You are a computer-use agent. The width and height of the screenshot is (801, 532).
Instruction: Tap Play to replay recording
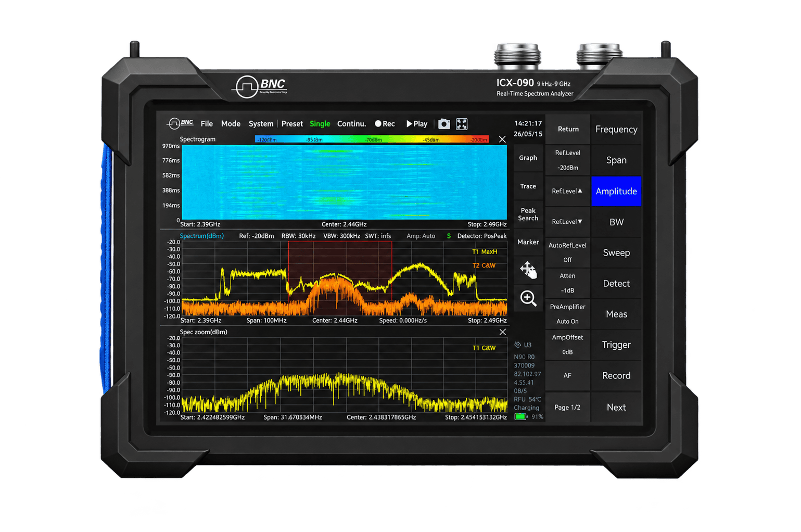pos(416,124)
